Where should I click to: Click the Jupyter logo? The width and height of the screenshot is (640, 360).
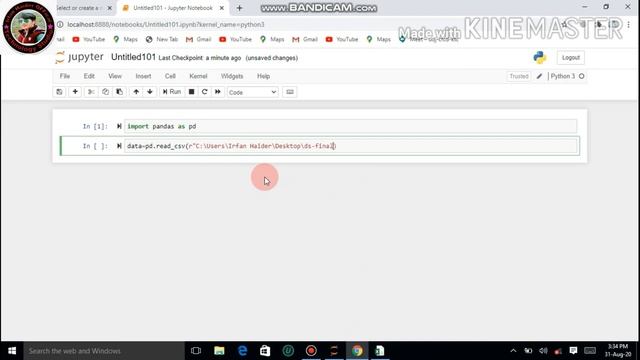(x=80, y=58)
